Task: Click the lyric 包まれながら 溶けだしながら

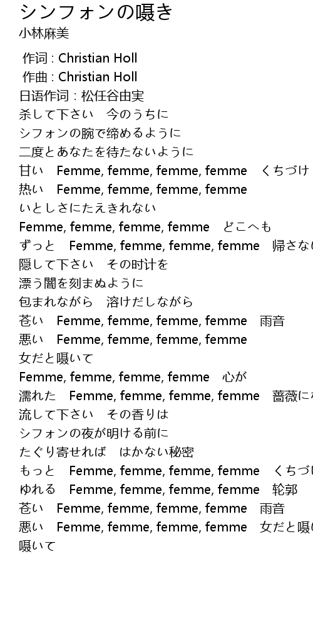Action: (106, 302)
